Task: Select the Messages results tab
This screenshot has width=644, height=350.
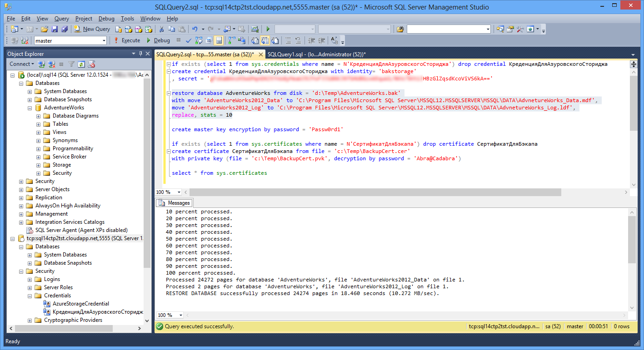Action: 175,203
